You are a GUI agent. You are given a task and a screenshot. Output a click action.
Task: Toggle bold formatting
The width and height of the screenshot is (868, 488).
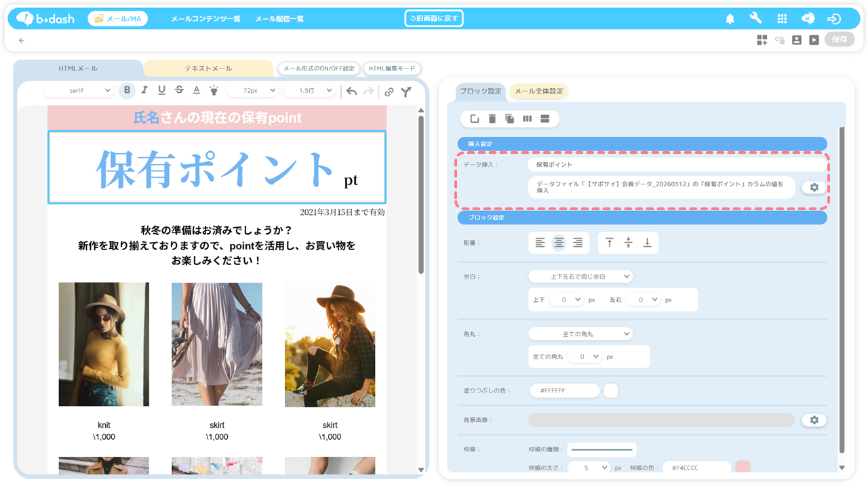(127, 91)
